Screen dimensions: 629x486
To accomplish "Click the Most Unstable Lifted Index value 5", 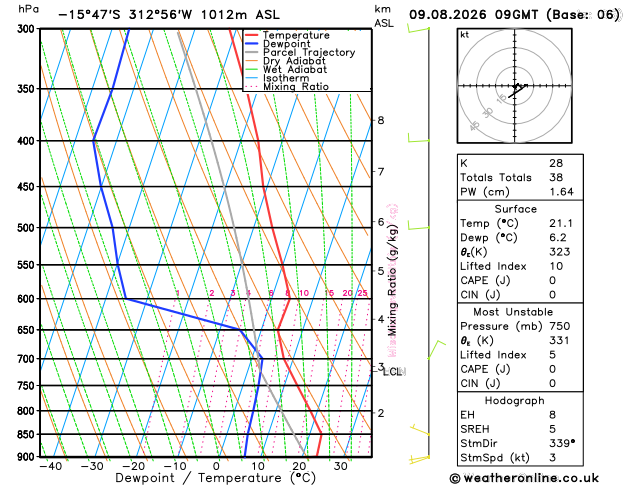I will (x=552, y=355).
